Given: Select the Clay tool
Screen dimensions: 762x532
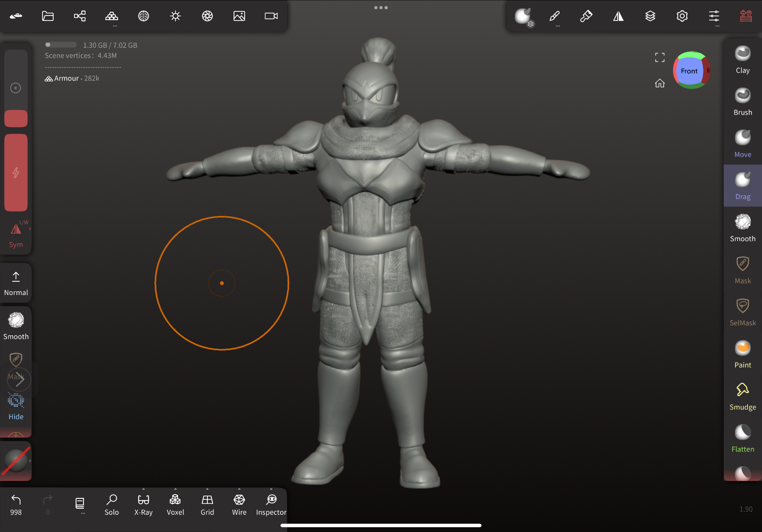Looking at the screenshot, I should point(743,60).
